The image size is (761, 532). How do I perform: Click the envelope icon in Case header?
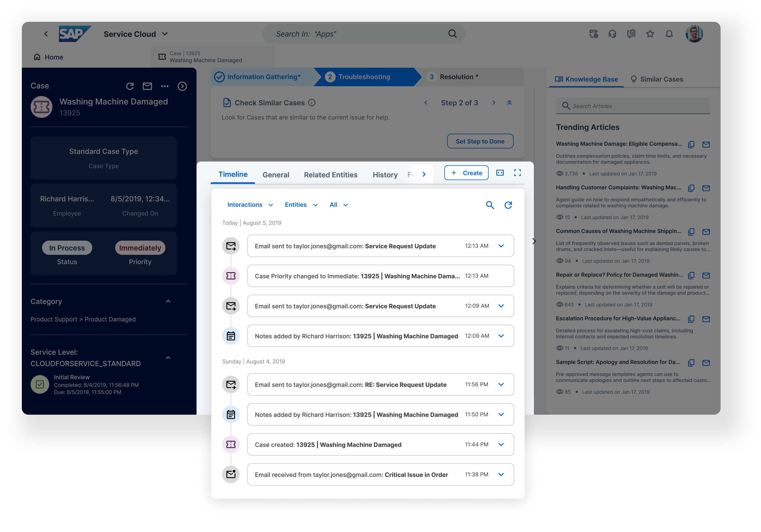(x=147, y=86)
